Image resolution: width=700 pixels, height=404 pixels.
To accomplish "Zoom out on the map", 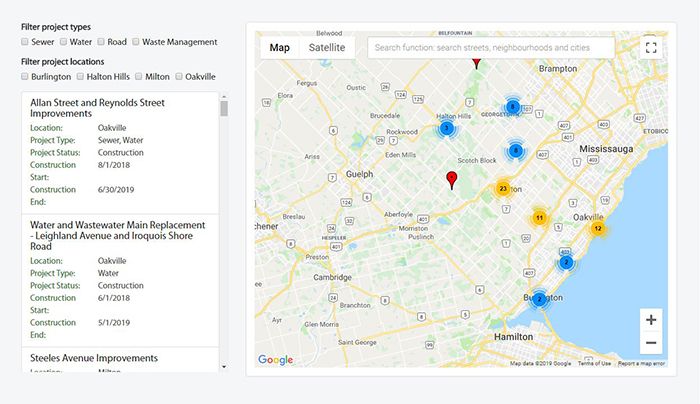I will [651, 343].
